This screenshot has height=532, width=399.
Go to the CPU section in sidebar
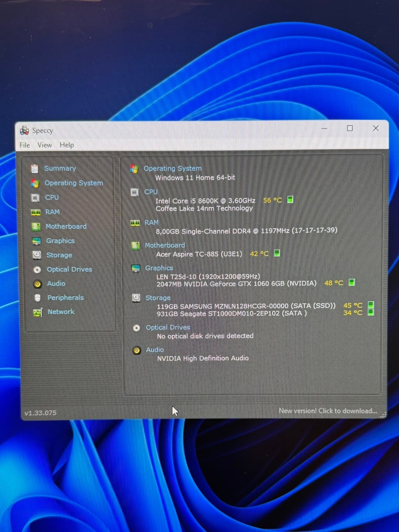[x=52, y=197]
